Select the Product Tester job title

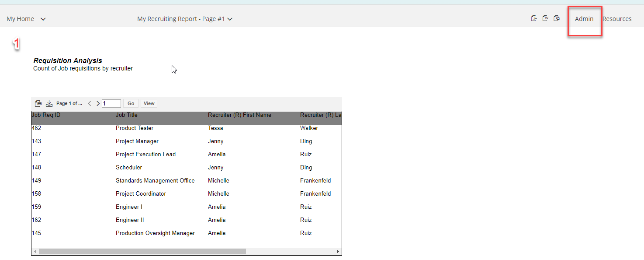click(135, 128)
